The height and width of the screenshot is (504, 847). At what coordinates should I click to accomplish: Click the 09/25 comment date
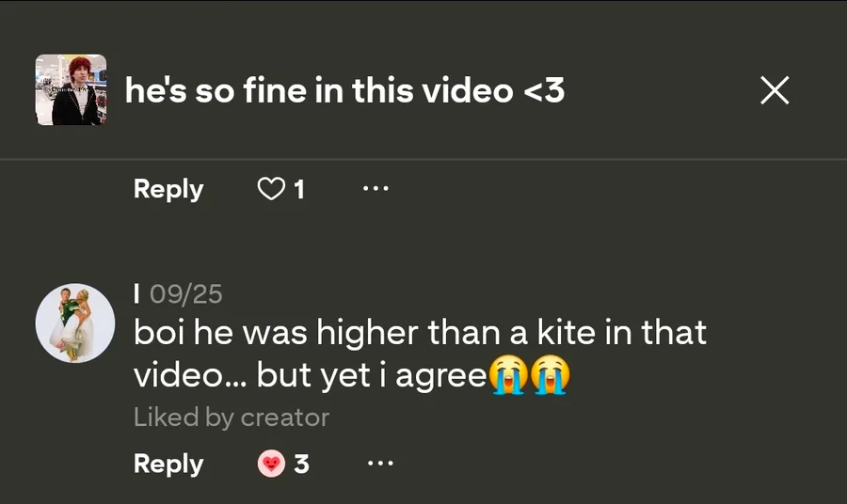pos(185,294)
